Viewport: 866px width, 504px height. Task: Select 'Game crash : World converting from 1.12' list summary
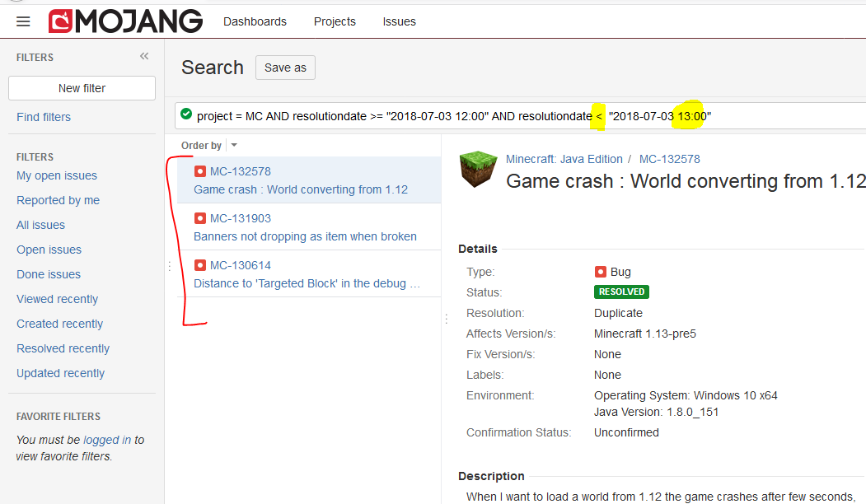point(301,190)
